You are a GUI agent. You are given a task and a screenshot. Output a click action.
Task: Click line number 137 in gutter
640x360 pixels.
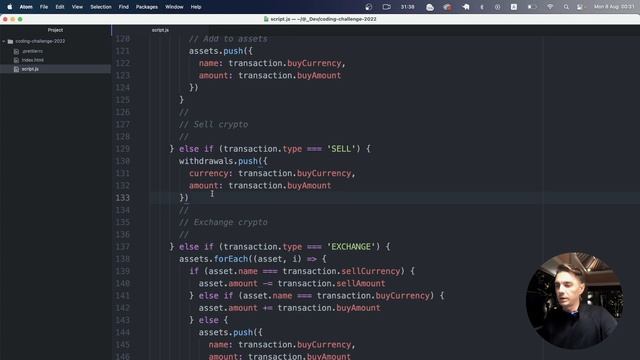[x=122, y=247]
